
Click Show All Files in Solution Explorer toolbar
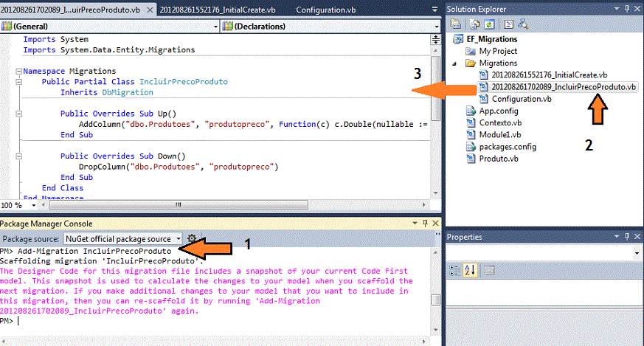(474, 24)
